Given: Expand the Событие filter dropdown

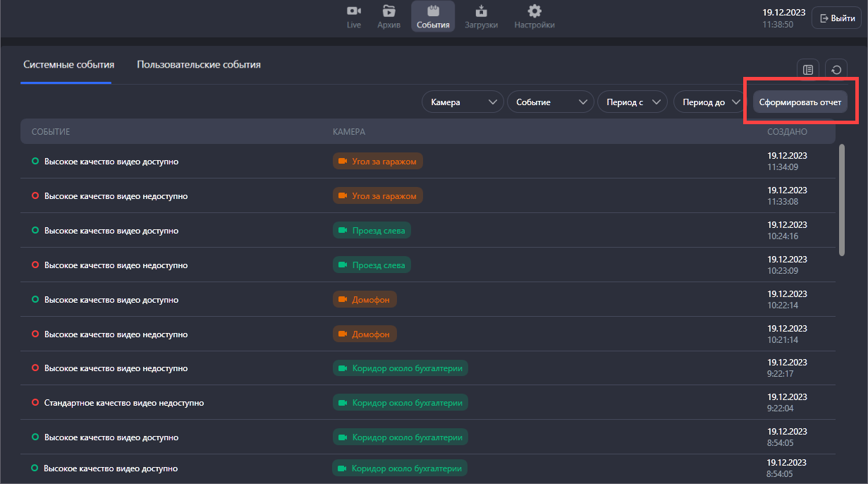Looking at the screenshot, I should [x=550, y=102].
